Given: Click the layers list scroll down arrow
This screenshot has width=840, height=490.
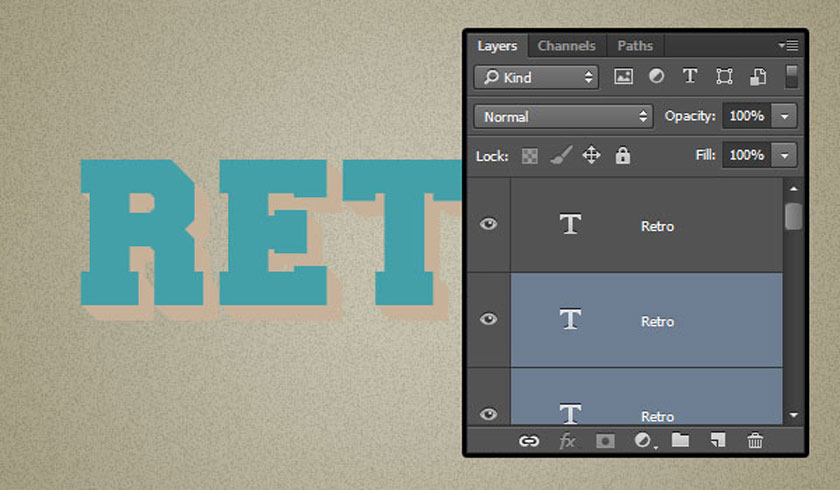Looking at the screenshot, I should coord(793,415).
